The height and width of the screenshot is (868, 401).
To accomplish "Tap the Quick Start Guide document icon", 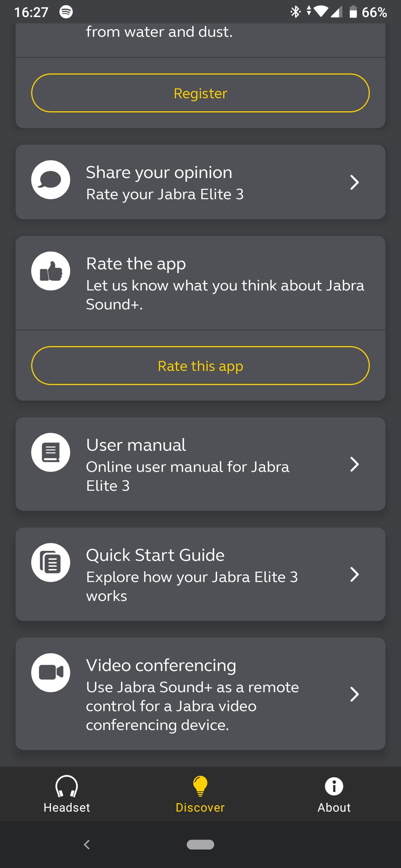I will click(50, 563).
